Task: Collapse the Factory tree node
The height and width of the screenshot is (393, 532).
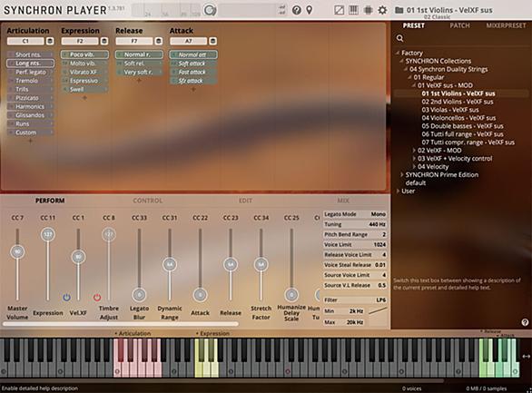Action: coord(397,53)
